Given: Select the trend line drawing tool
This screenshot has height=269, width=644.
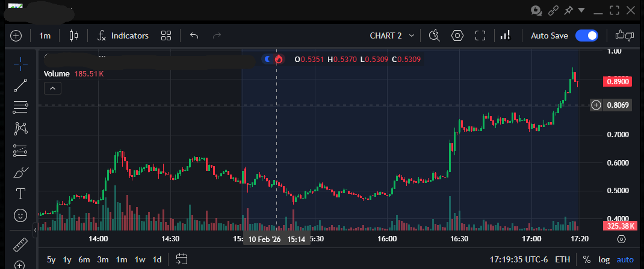Looking at the screenshot, I should click(x=20, y=85).
